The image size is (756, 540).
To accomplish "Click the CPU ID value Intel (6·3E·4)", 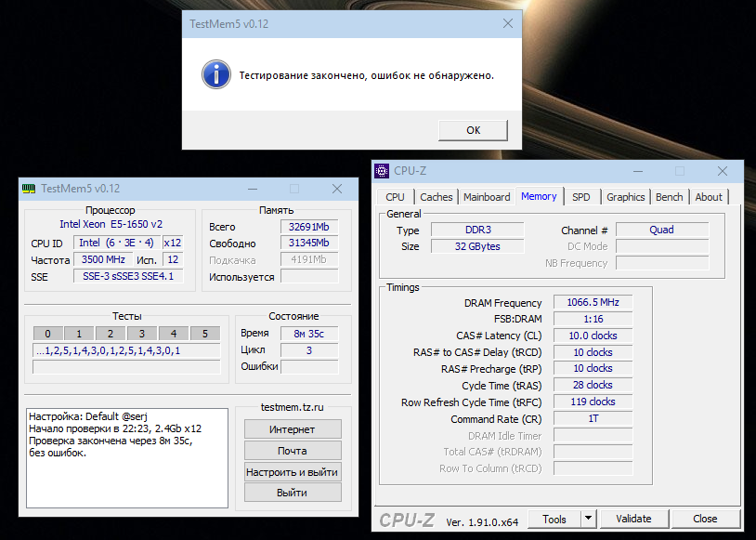I will coord(117,243).
